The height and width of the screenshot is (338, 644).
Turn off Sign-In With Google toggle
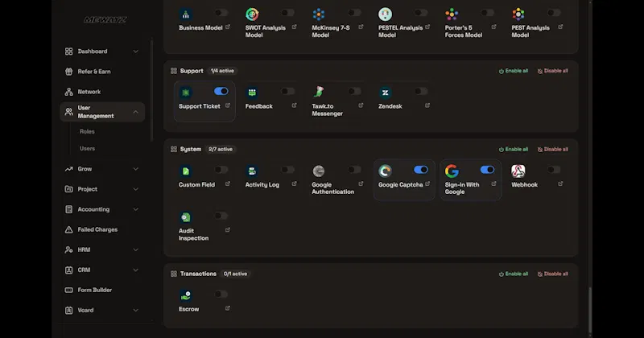click(x=487, y=170)
